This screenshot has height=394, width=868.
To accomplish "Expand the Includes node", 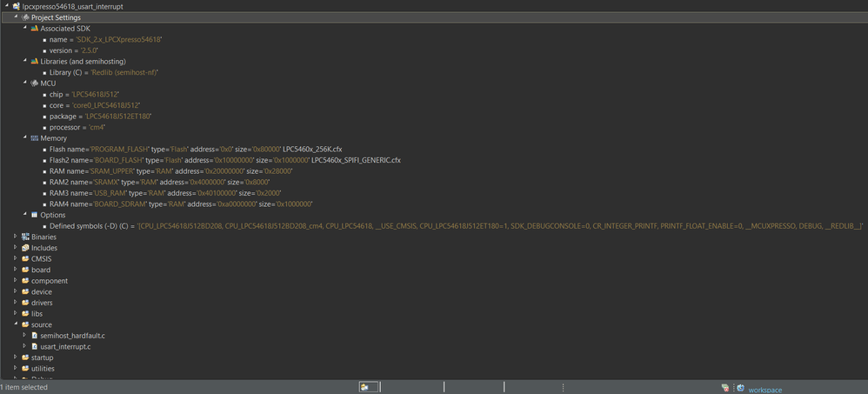I will pos(16,248).
